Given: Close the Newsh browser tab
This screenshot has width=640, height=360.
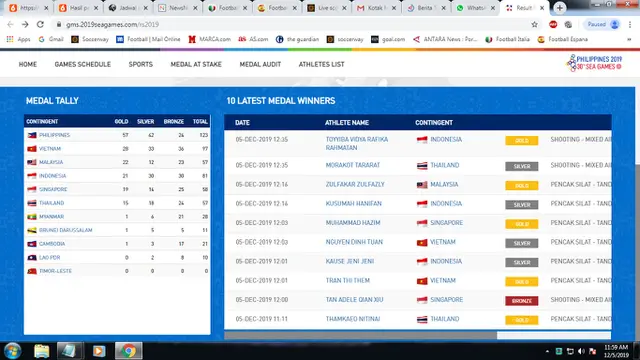Looking at the screenshot, I should (x=195, y=8).
